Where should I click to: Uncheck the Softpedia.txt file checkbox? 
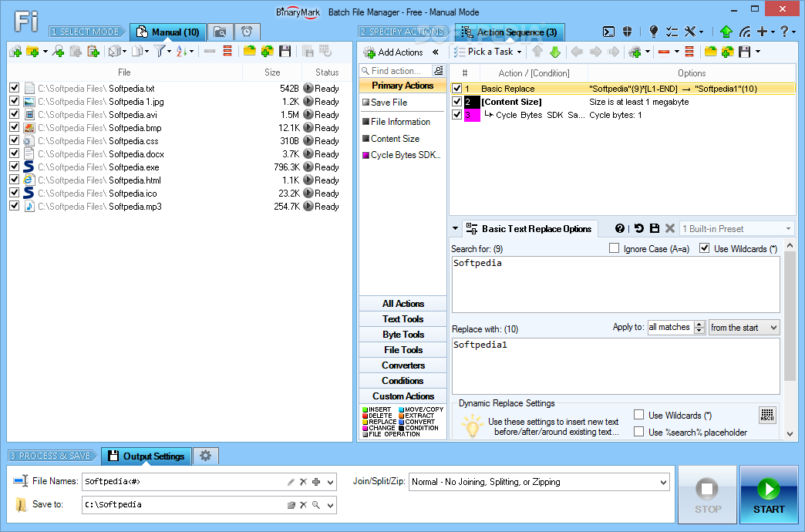point(15,88)
